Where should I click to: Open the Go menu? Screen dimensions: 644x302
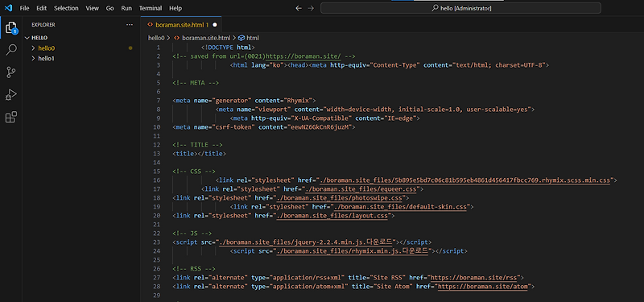coord(110,8)
